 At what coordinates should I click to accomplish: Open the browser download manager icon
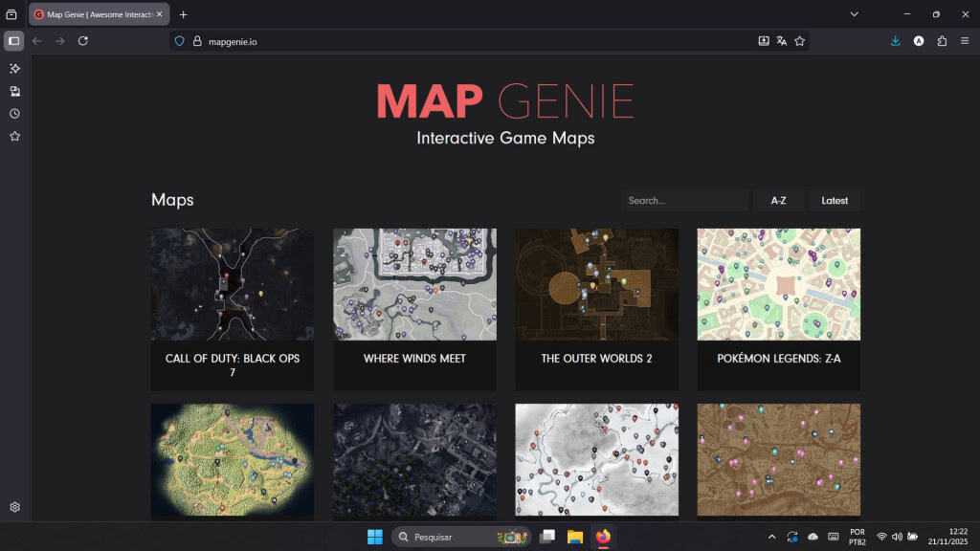click(x=895, y=41)
